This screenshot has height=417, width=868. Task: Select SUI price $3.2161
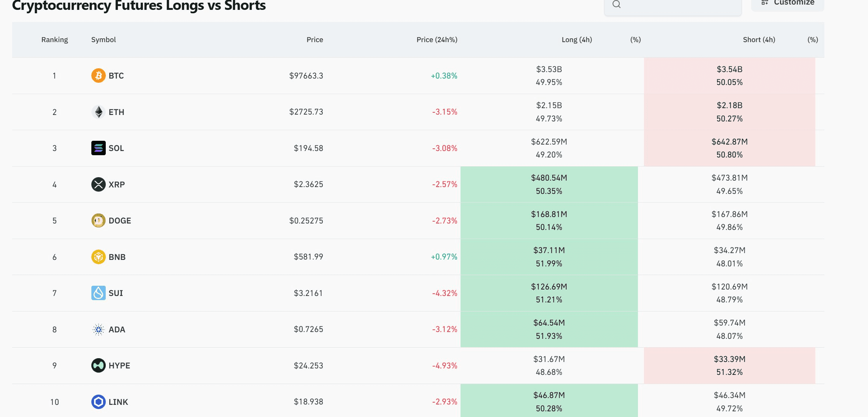[x=309, y=293]
